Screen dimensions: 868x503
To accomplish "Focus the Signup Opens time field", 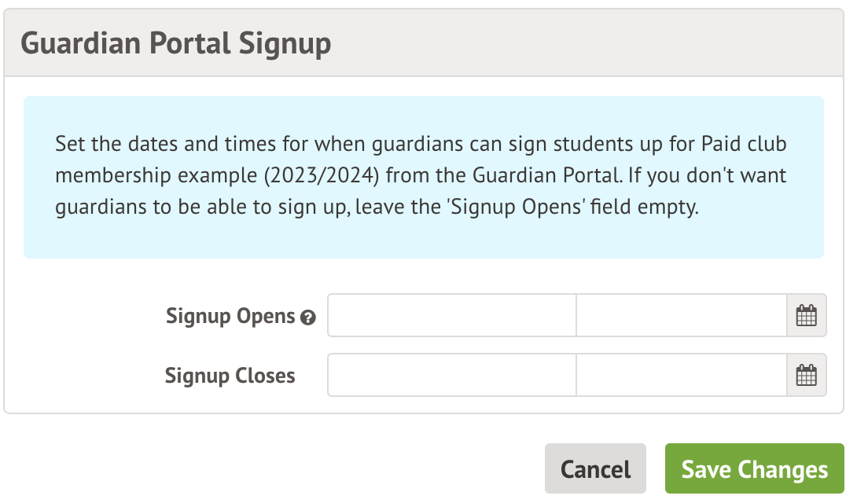I will 681,316.
